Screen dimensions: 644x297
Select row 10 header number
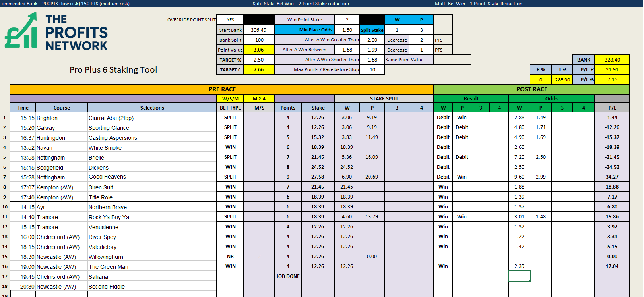pyautogui.click(x=5, y=207)
